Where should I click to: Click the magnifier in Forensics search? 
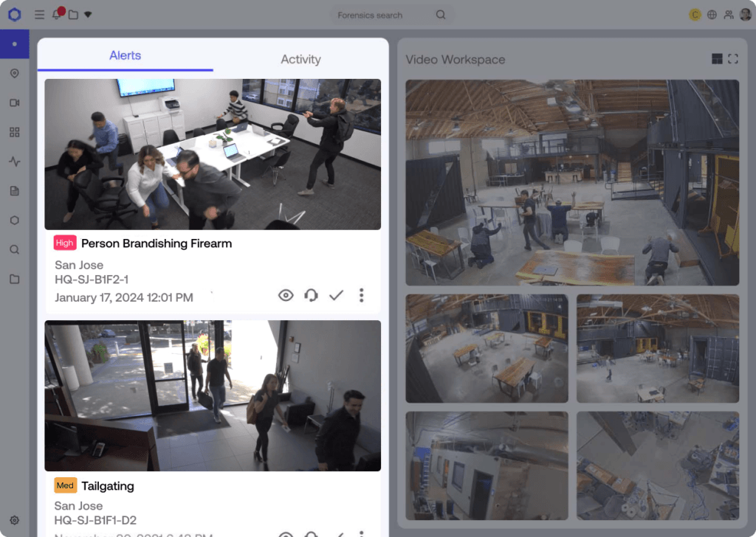tap(441, 15)
